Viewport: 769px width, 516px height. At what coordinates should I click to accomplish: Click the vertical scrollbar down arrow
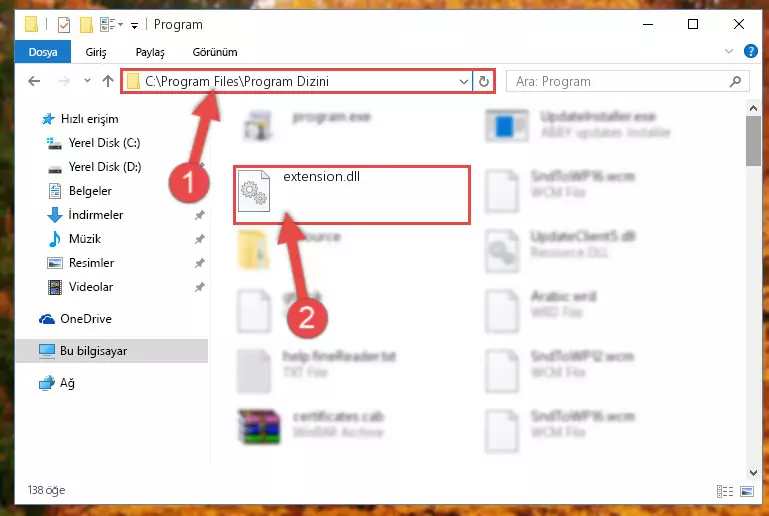(x=753, y=472)
